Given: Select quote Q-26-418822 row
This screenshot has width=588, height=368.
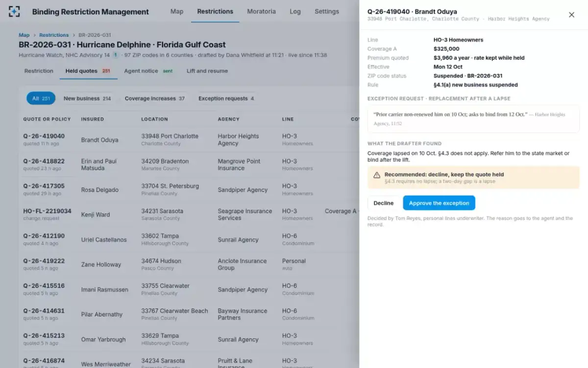Looking at the screenshot, I should click(x=189, y=165).
